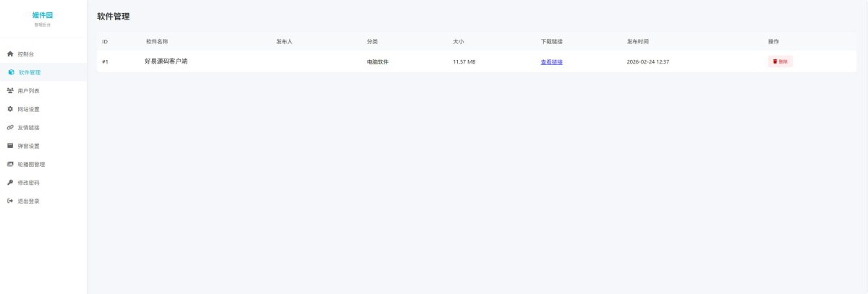Click software name 好易源码客户端
The width and height of the screenshot is (868, 294).
tap(166, 61)
